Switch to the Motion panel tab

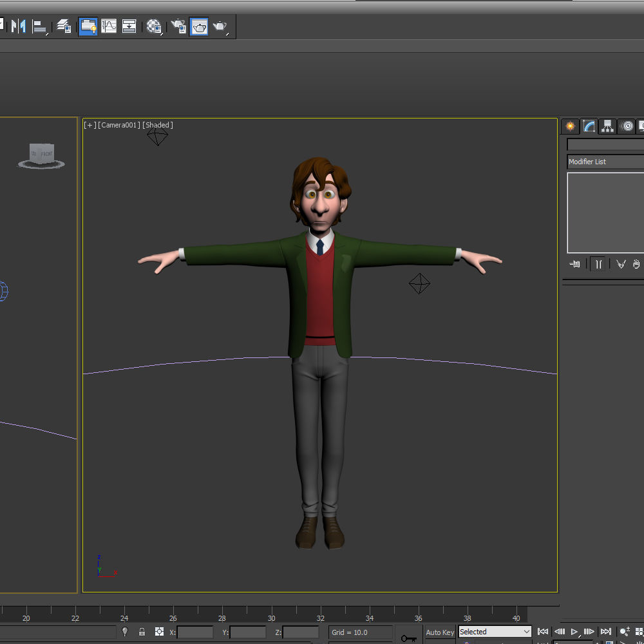point(627,126)
